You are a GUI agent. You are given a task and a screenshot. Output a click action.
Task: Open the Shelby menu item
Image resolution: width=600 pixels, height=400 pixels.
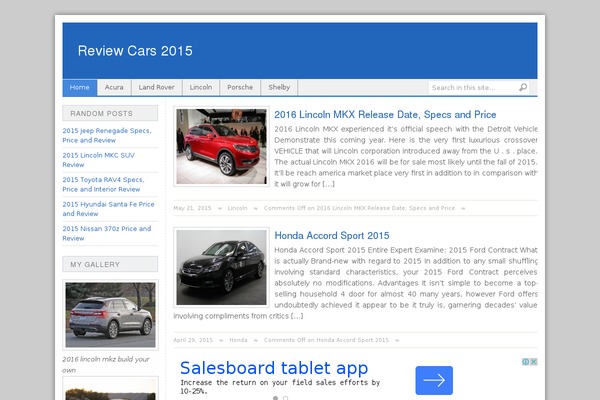coord(279,88)
